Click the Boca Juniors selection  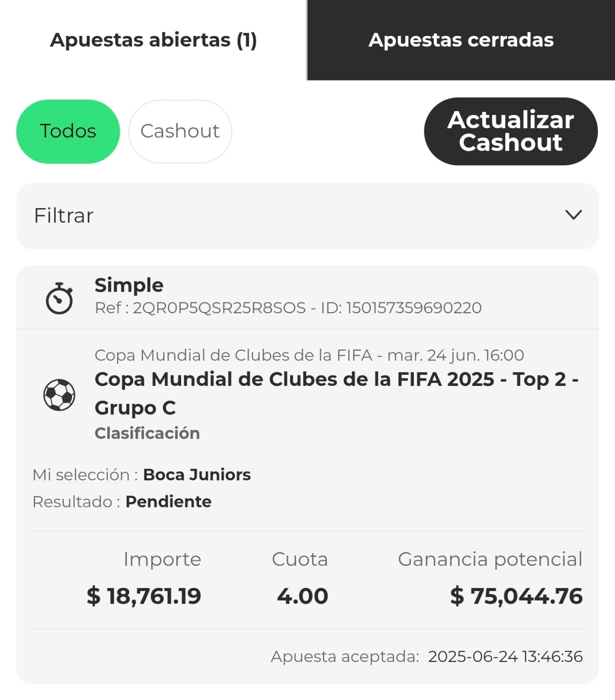(197, 475)
